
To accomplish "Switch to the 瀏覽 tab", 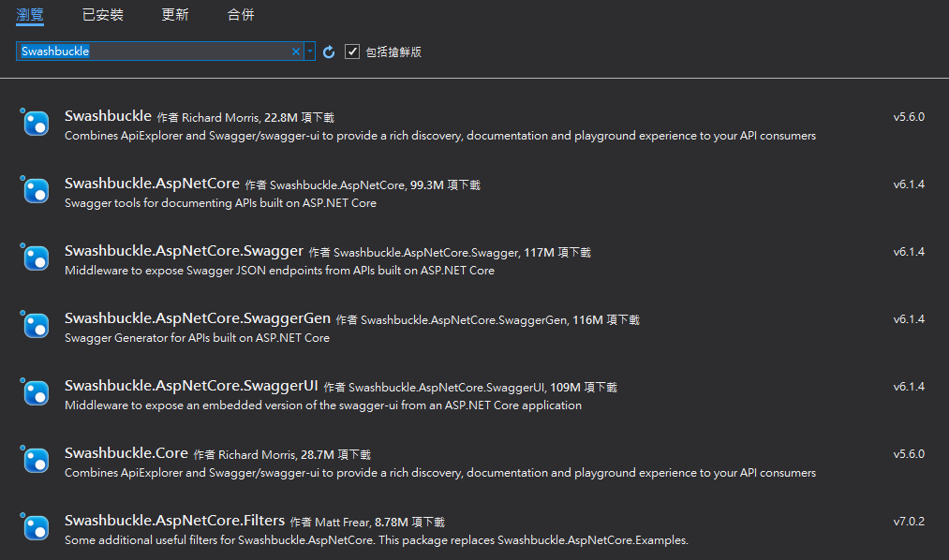I will click(30, 14).
